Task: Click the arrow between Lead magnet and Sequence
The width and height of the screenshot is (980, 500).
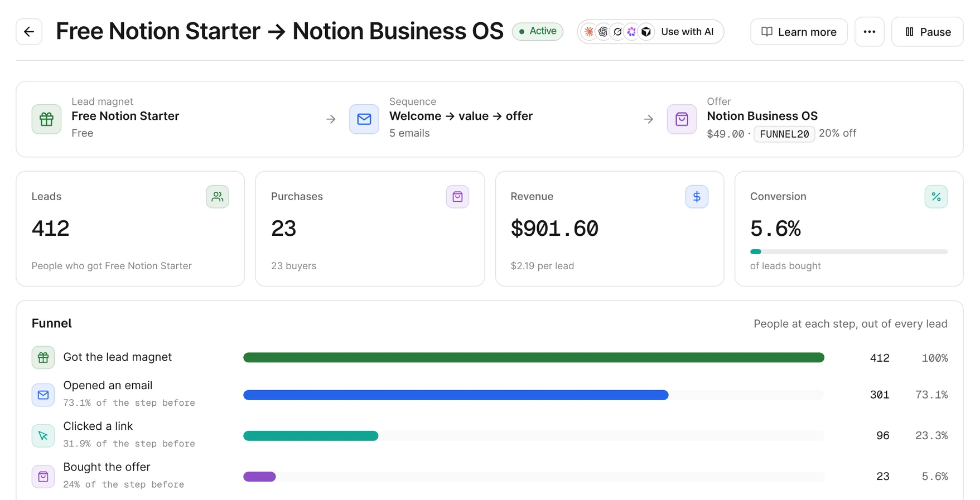Action: click(331, 119)
